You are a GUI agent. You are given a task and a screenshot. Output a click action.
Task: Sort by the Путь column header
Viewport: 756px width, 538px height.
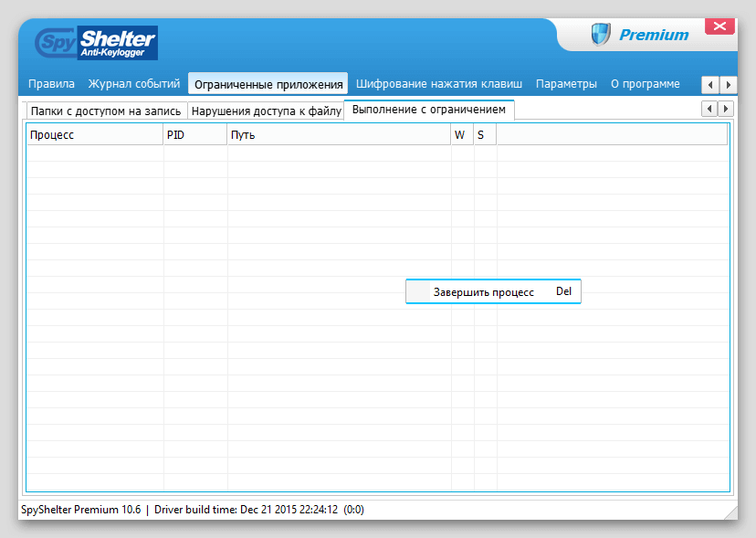click(339, 134)
